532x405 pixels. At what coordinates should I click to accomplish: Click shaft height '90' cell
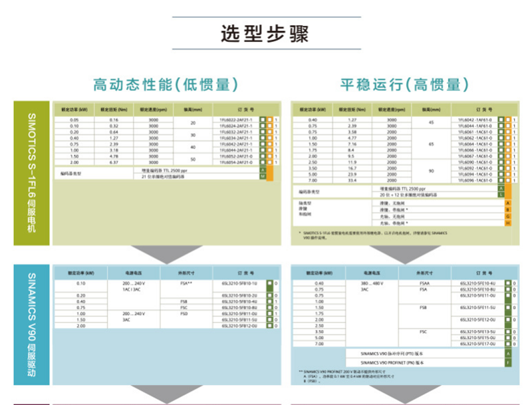[431, 171]
